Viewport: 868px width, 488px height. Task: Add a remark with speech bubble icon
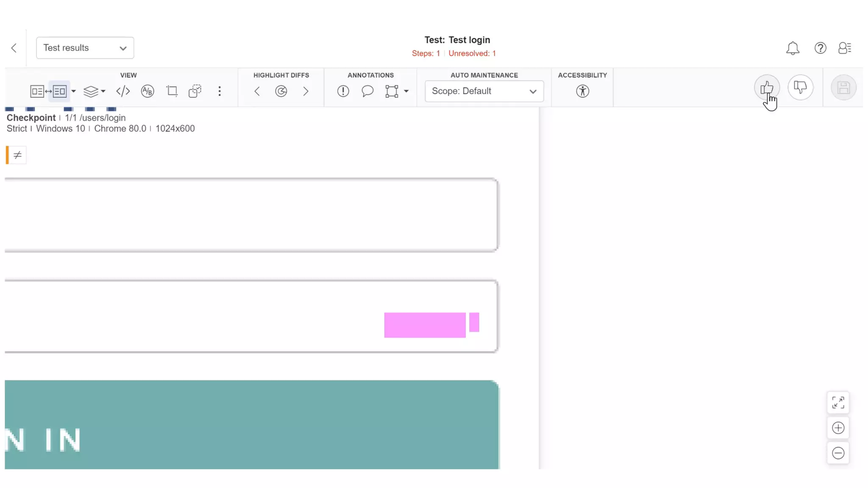point(367,91)
